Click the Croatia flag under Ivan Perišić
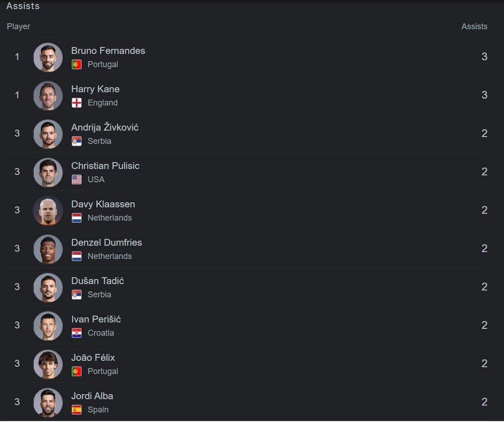The image size is (504, 422). [77, 332]
